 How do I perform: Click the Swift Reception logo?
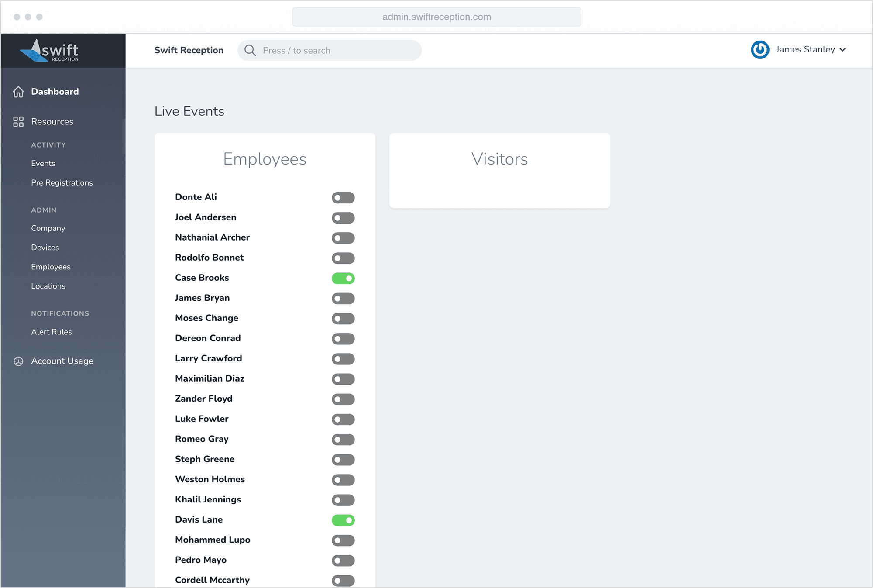[50, 51]
